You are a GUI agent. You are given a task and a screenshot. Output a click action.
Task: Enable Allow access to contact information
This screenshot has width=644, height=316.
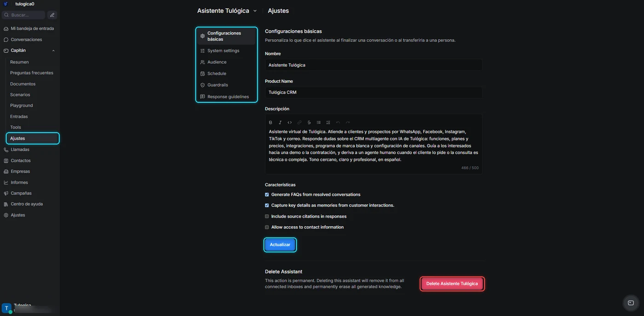tap(267, 227)
